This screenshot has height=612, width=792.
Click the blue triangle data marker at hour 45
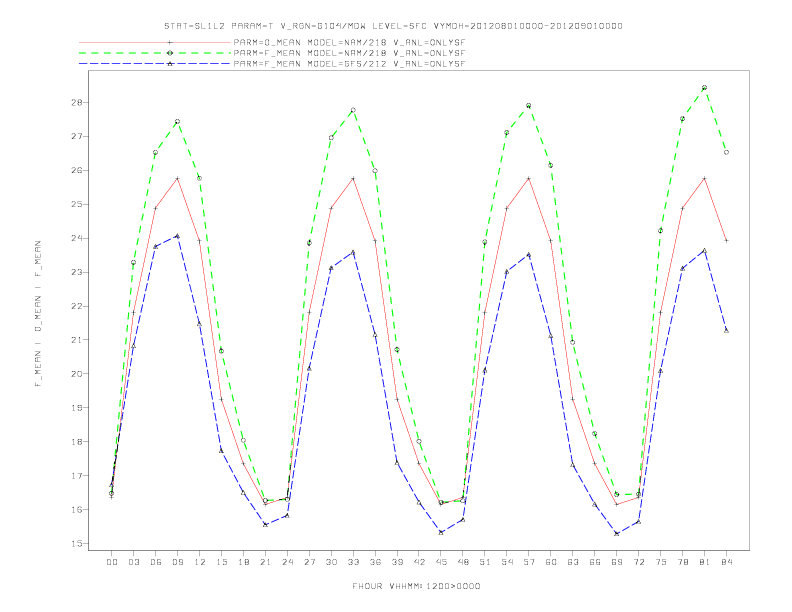pos(441,532)
